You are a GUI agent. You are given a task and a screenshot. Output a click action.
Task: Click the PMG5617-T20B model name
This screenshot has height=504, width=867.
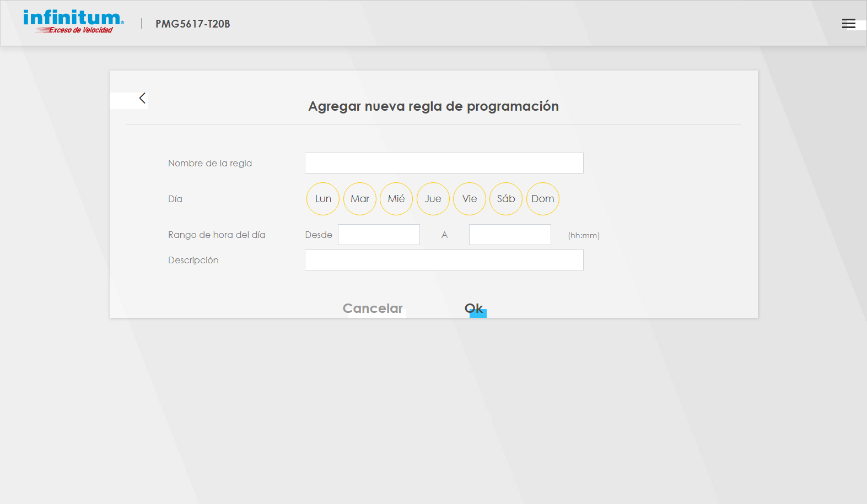(192, 24)
